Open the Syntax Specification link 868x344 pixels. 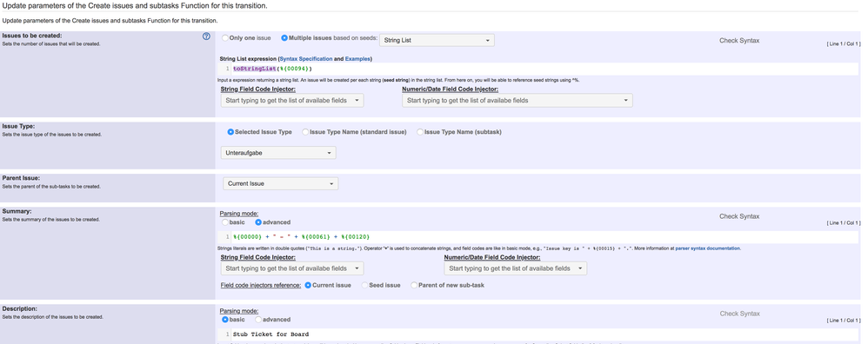306,58
